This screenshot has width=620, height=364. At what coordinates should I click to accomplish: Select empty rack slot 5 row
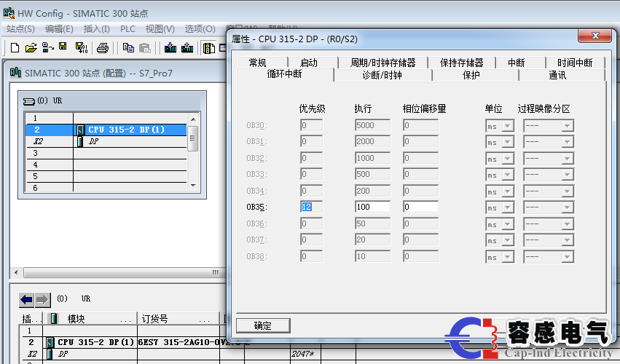106,176
